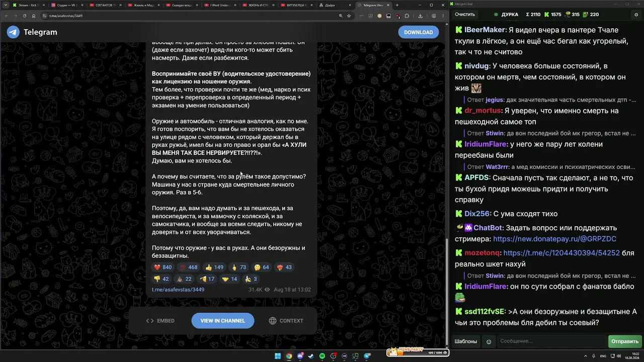Open the Шаблоны templates button
Viewport: 644px width, 362px height.
[466, 341]
